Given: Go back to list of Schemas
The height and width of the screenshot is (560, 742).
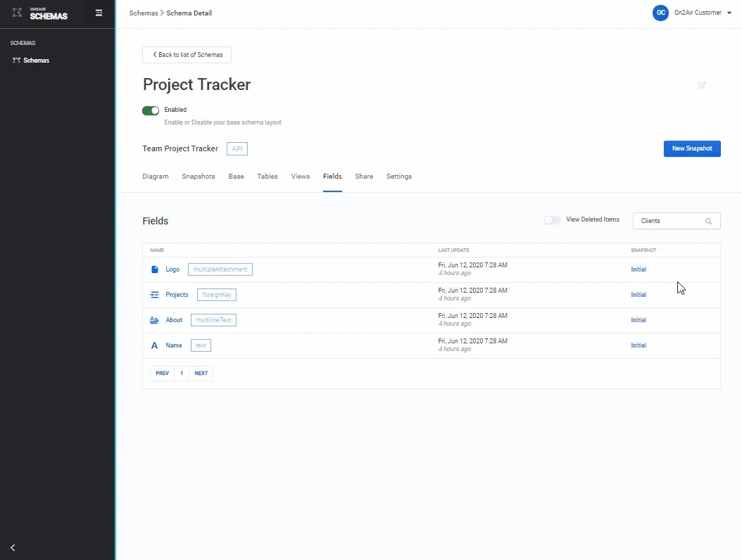Looking at the screenshot, I should tap(187, 55).
